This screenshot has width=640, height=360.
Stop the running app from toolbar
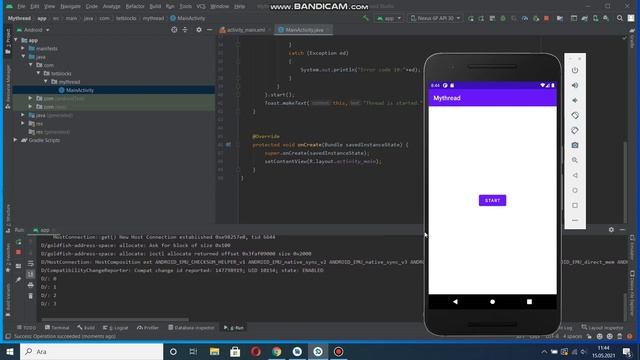[x=546, y=18]
